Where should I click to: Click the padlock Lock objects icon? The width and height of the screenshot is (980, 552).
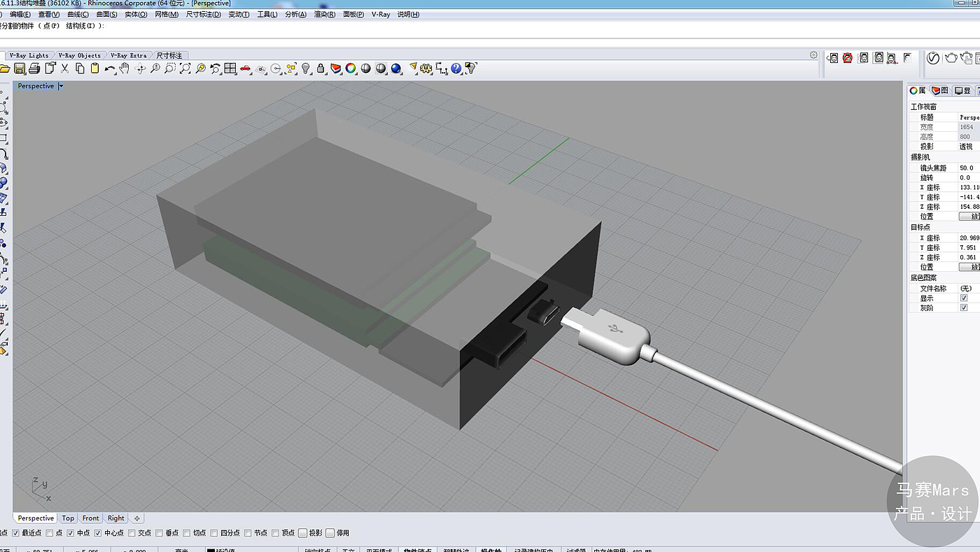321,68
